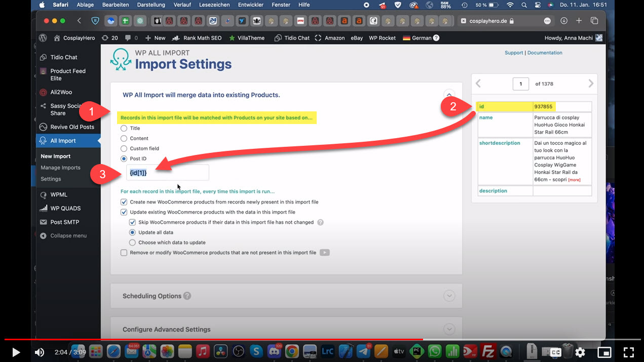Screen dimensions: 644x362
Task: Go to the next record preview
Action: [591, 84]
